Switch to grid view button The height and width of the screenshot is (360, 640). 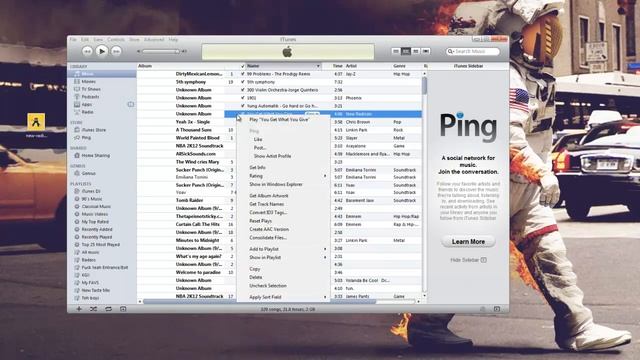tap(416, 51)
